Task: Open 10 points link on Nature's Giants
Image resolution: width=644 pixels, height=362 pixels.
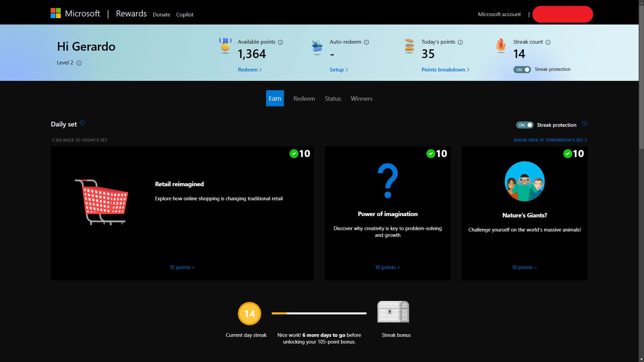Action: tap(524, 267)
